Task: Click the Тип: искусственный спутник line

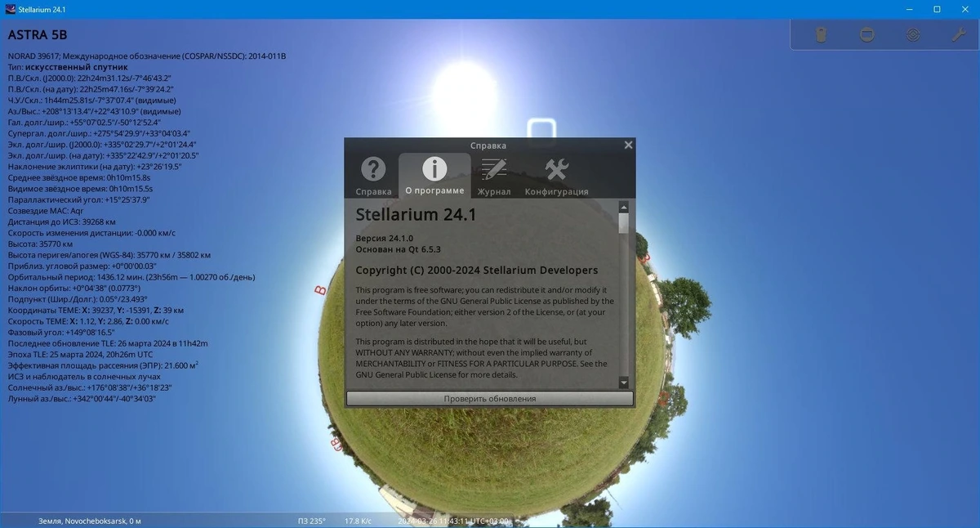Action: (x=68, y=67)
